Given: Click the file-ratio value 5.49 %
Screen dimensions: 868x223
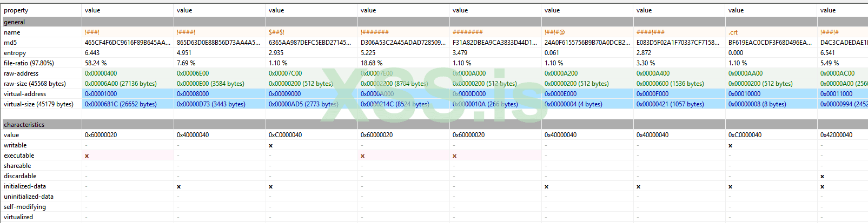Looking at the screenshot, I should tap(830, 63).
